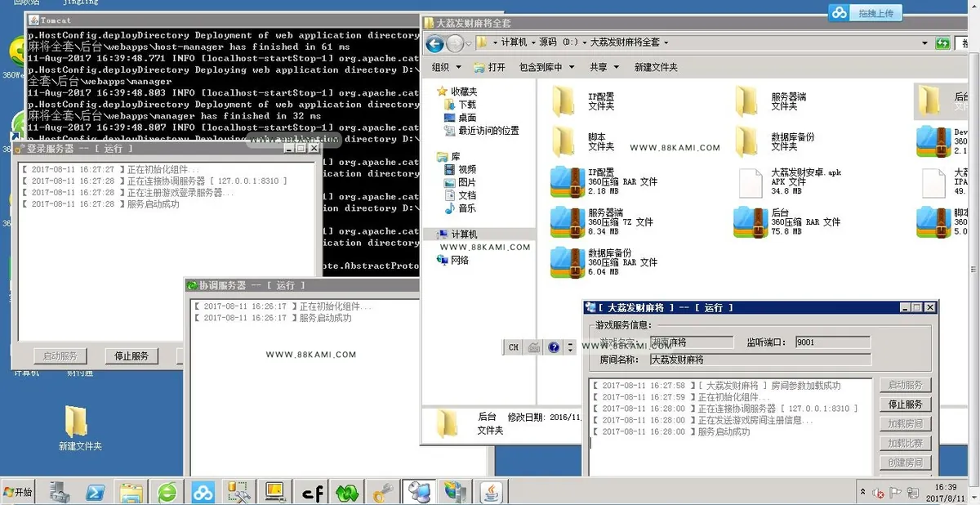Open the 新建文件夹 desktop folder

coord(78,429)
